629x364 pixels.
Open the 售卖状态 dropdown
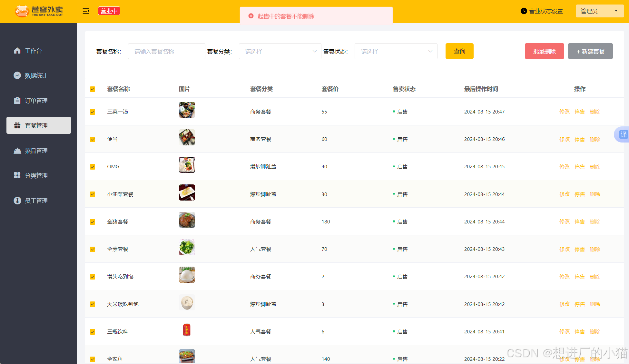[396, 51]
